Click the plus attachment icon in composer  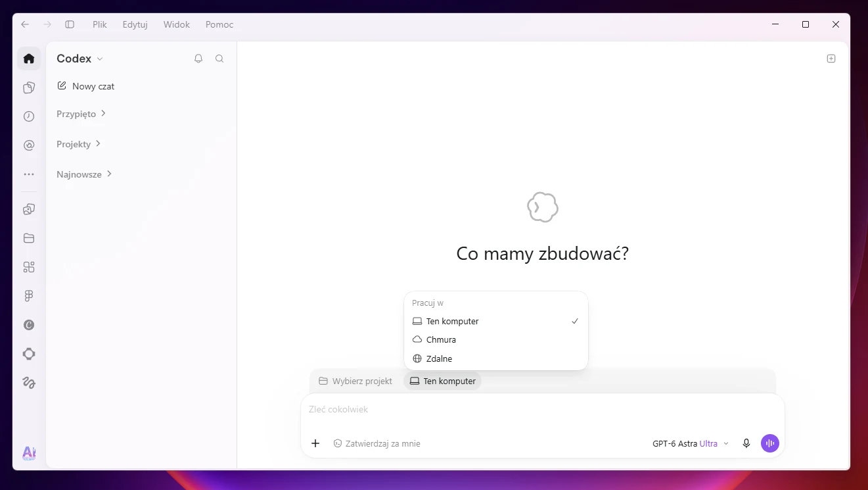[315, 443]
